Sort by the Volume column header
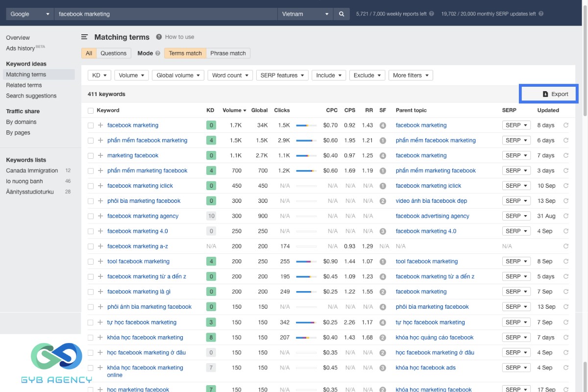Viewport: 588px width, 392px height. click(x=234, y=111)
